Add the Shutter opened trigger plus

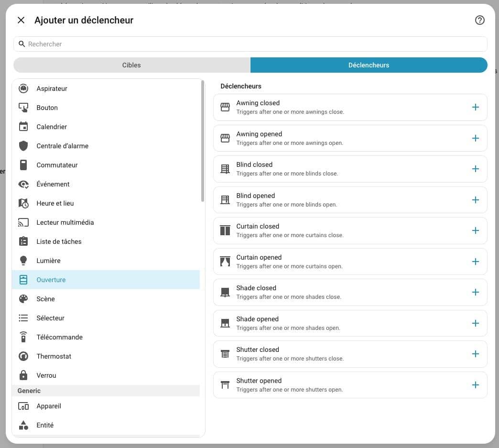475,385
